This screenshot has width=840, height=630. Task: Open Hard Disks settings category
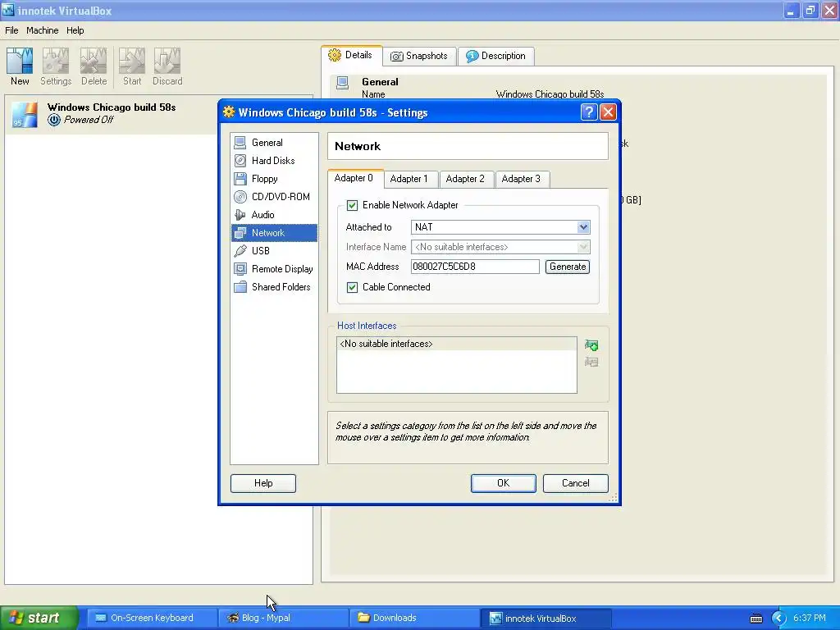click(274, 161)
